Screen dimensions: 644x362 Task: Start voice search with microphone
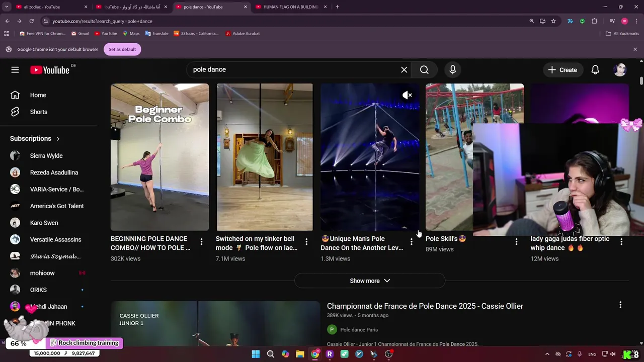[453, 70]
